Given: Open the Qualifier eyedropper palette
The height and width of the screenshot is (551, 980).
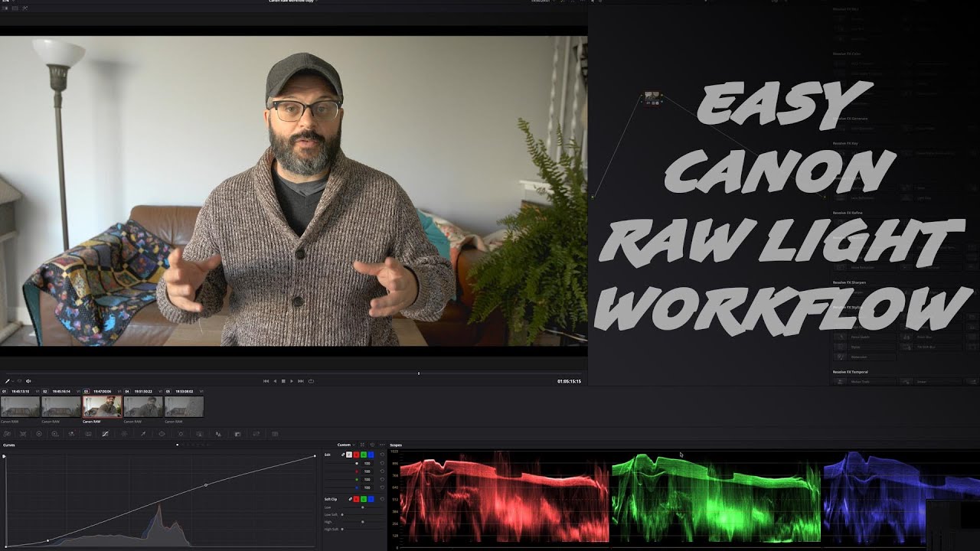Looking at the screenshot, I should pyautogui.click(x=143, y=434).
